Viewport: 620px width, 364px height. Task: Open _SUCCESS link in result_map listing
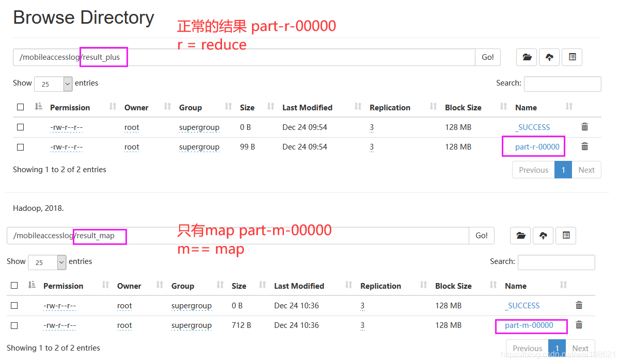522,306
